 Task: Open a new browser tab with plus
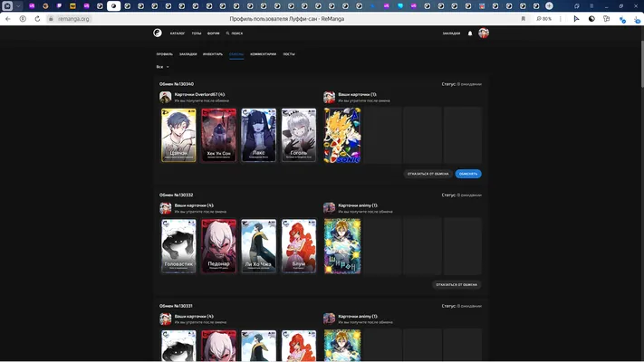coord(549,5)
